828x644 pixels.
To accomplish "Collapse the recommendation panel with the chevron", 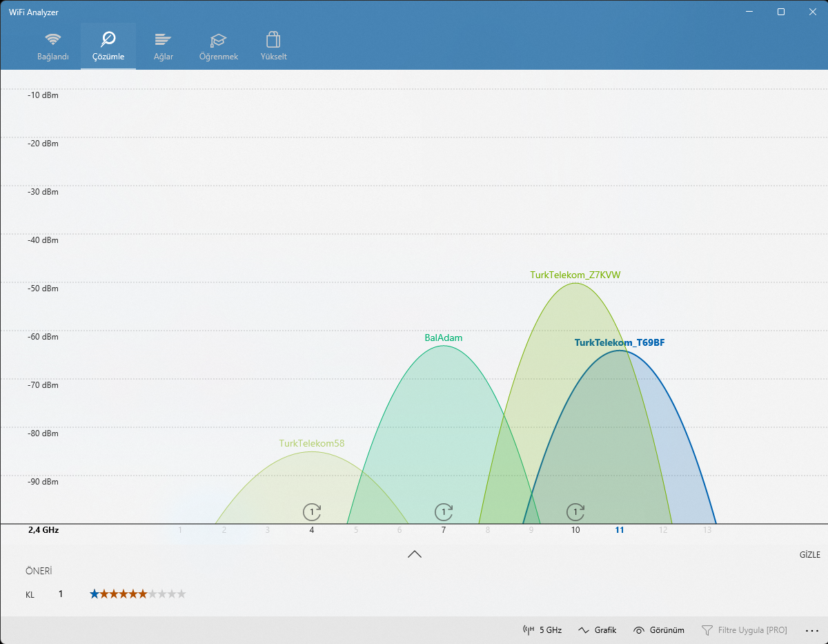I will point(414,554).
